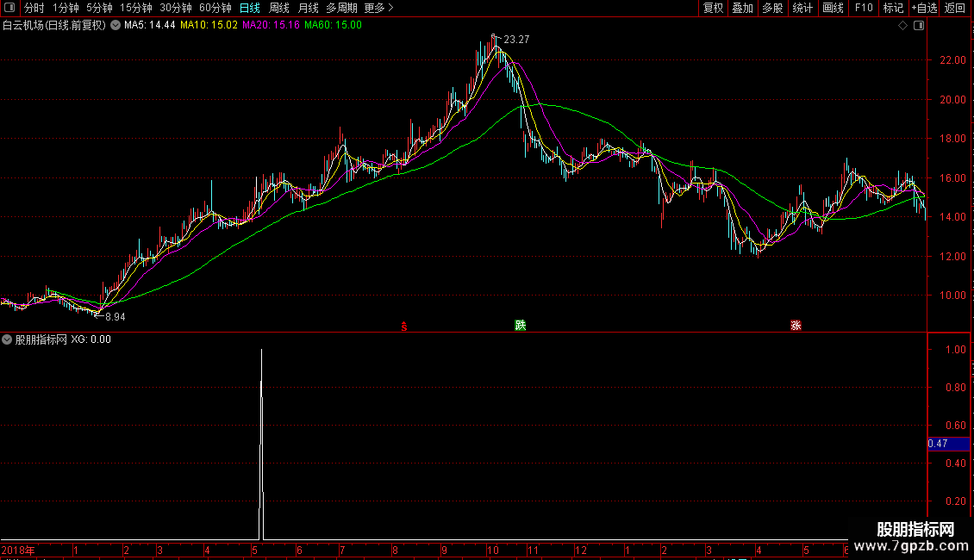
Task: Switch to the 日线 daily chart
Action: pos(250,8)
